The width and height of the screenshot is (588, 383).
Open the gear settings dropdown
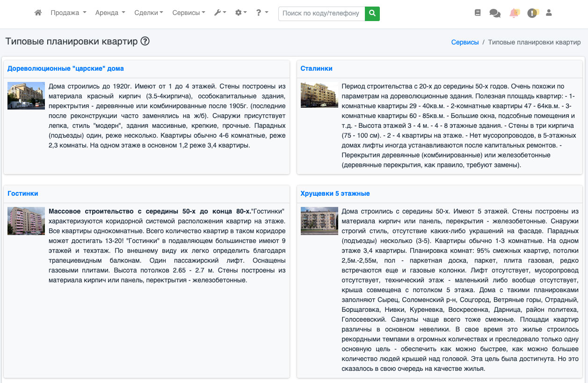(241, 13)
